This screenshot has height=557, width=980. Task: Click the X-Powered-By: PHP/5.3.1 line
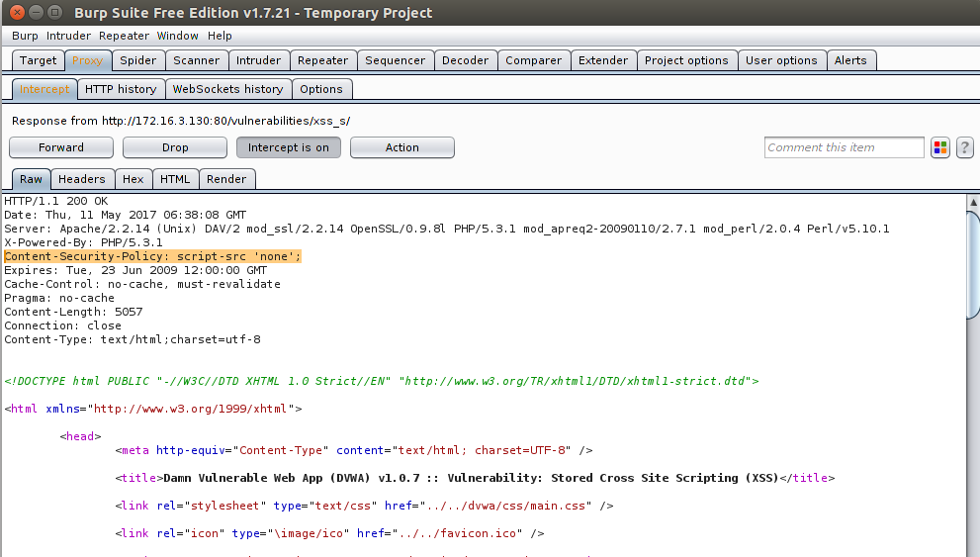pyautogui.click(x=83, y=242)
